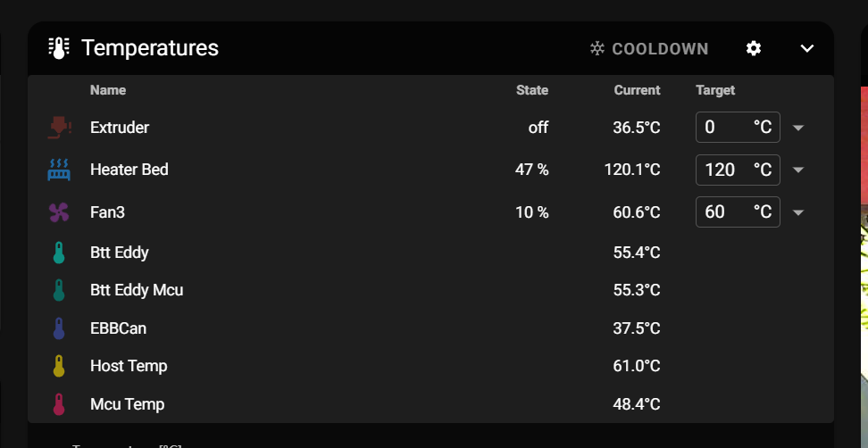The height and width of the screenshot is (448, 868).
Task: Open the Heater Bed preset dropdown arrow
Action: coord(797,170)
